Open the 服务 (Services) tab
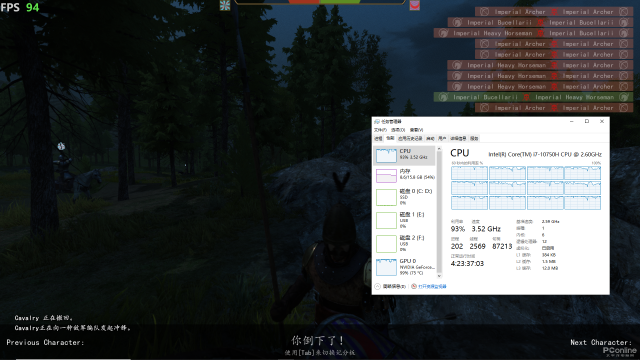 pos(474,139)
